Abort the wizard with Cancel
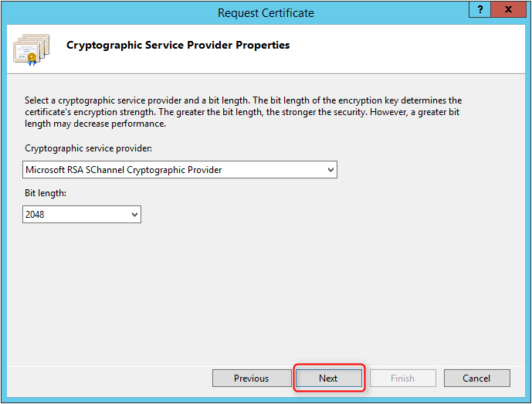 pyautogui.click(x=476, y=379)
